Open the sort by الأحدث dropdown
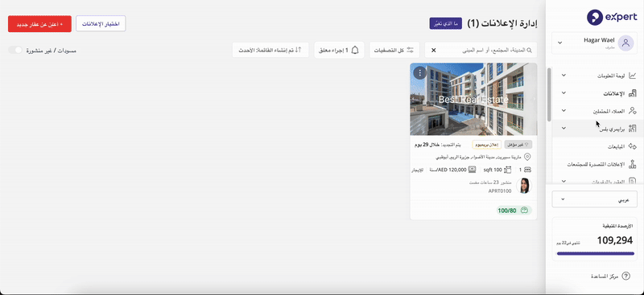The image size is (644, 295). (x=270, y=50)
